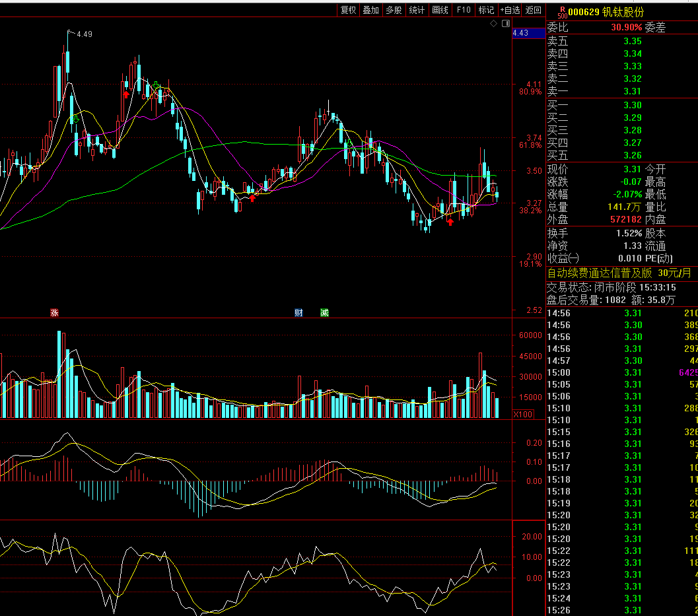
Task: Click the 换手 1.52% value
Action: pos(629,233)
